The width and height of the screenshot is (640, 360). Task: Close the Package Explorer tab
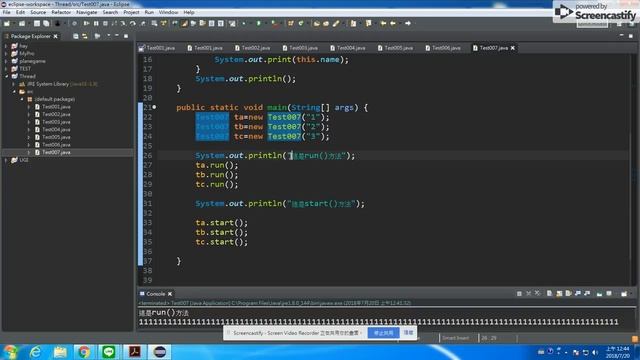coord(56,36)
